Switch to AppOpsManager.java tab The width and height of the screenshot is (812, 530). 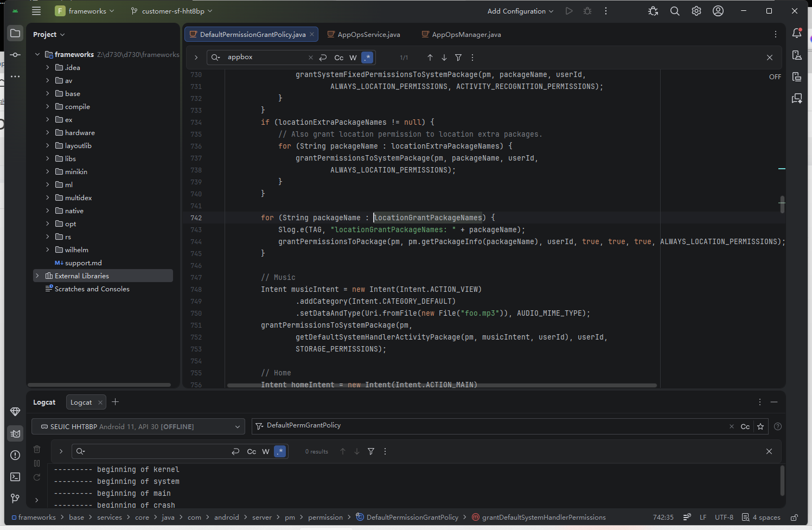(x=462, y=34)
